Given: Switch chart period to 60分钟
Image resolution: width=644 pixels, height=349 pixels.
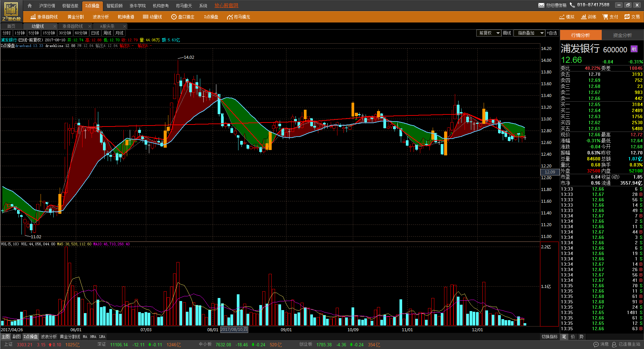Looking at the screenshot, I should coord(81,33).
